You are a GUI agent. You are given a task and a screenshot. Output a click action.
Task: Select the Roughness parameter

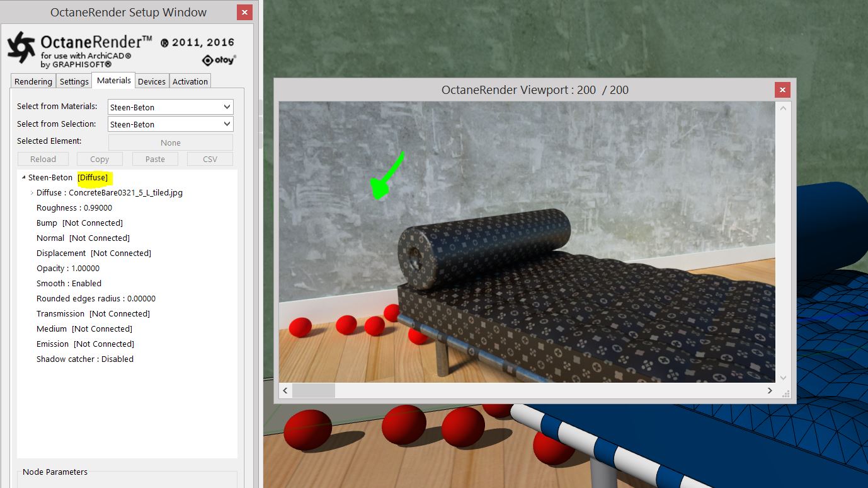[x=74, y=207]
